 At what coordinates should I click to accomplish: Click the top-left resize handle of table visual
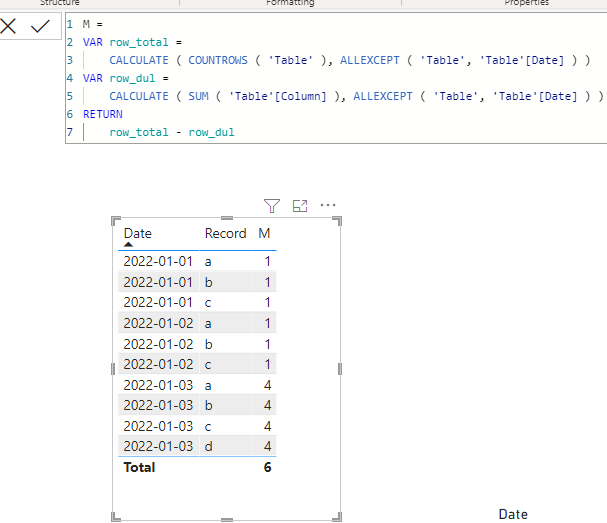(x=115, y=220)
